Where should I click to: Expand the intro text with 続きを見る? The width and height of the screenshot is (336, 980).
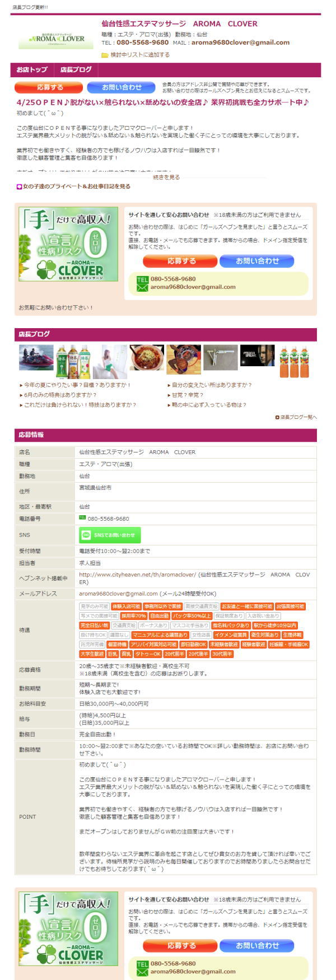pyautogui.click(x=167, y=177)
